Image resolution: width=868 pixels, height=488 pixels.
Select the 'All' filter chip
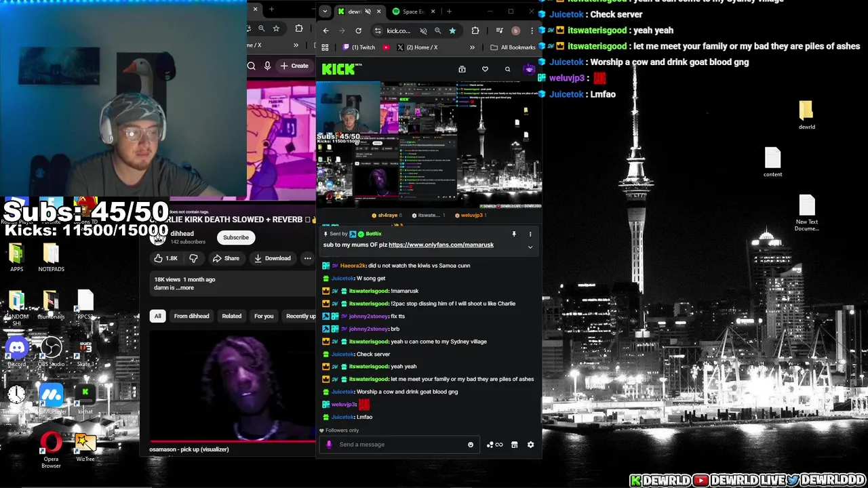[x=157, y=316]
